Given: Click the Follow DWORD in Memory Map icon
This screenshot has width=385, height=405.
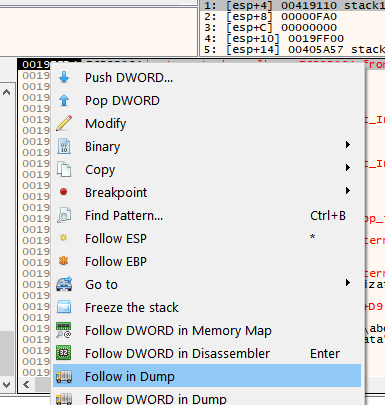Looking at the screenshot, I should (x=64, y=330).
